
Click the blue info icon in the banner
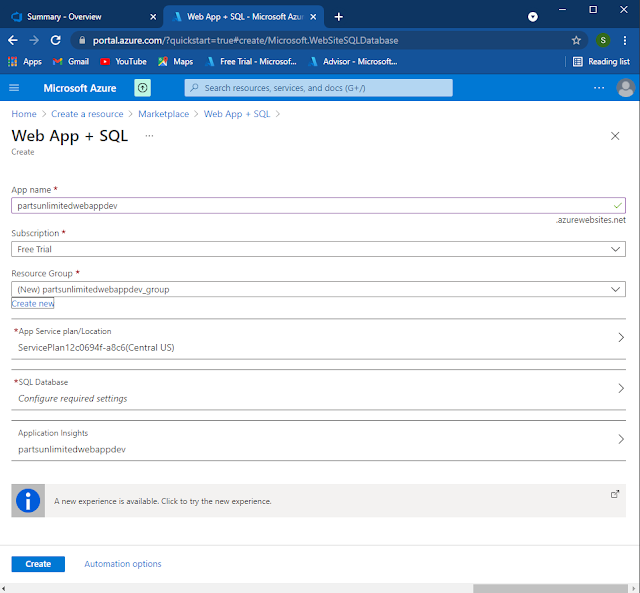[x=28, y=501]
